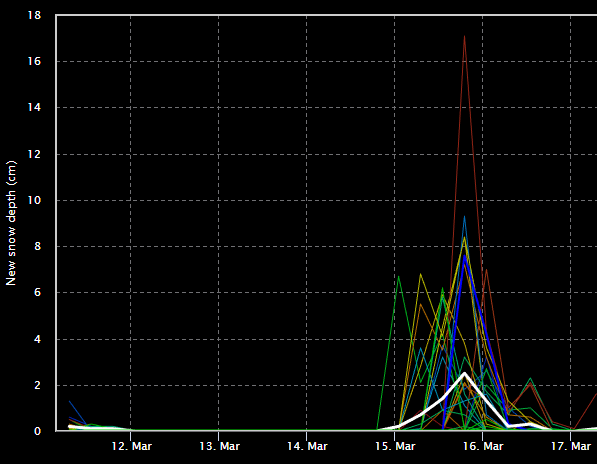Click the dark red secondary peak after 16. Mar
The width and height of the screenshot is (597, 464).
486,269
